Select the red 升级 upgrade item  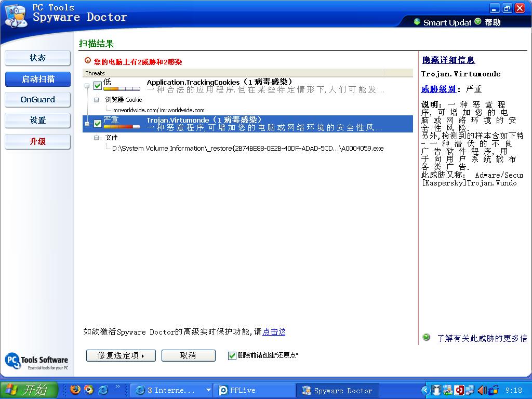(x=37, y=141)
